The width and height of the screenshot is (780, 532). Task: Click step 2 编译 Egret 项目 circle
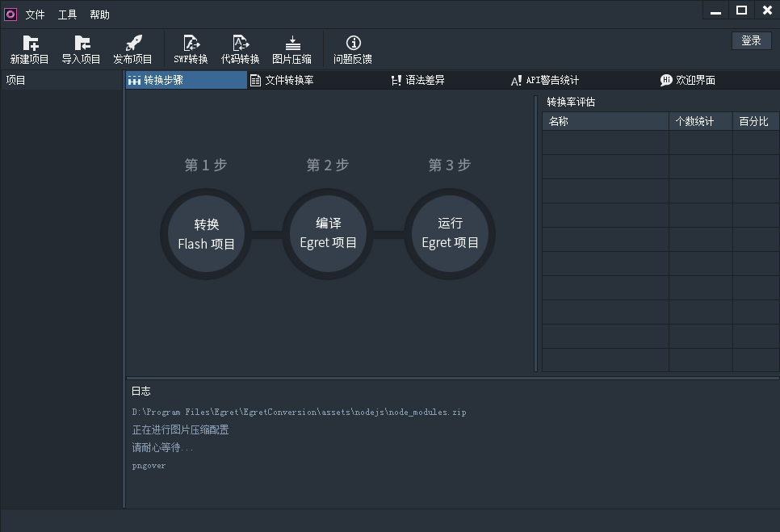pyautogui.click(x=328, y=233)
